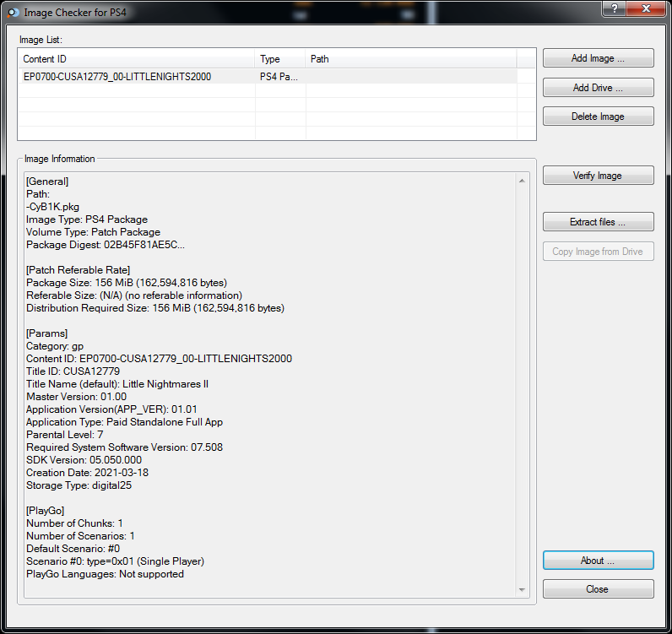
Task: Click 'PlayGo Languages: Not supported' line
Action: 105,574
